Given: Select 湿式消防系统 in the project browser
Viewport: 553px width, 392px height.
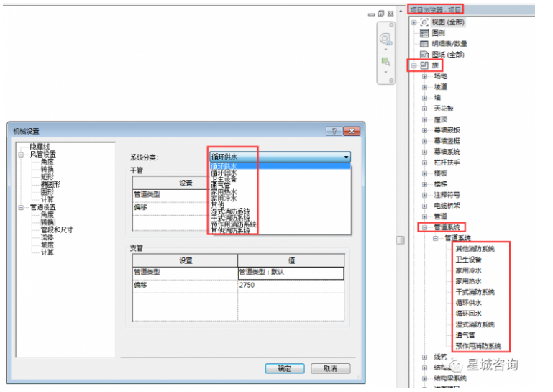Looking at the screenshot, I should pos(475,324).
